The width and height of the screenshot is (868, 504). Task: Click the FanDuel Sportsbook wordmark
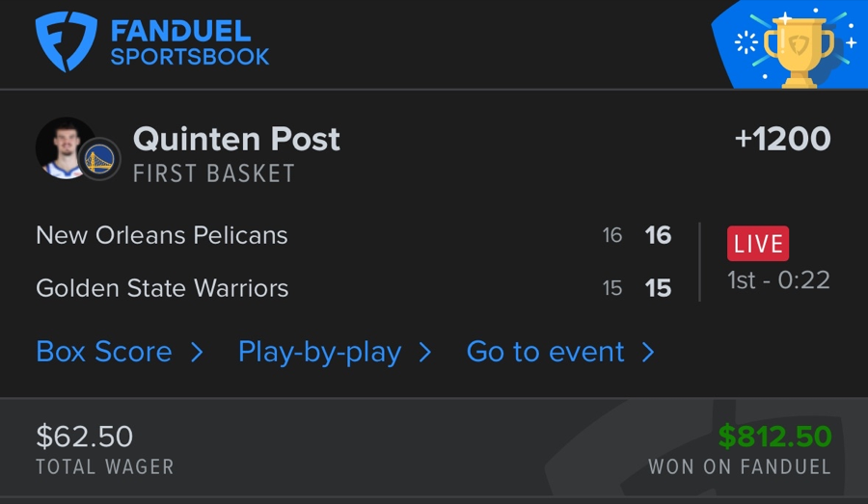click(x=190, y=43)
